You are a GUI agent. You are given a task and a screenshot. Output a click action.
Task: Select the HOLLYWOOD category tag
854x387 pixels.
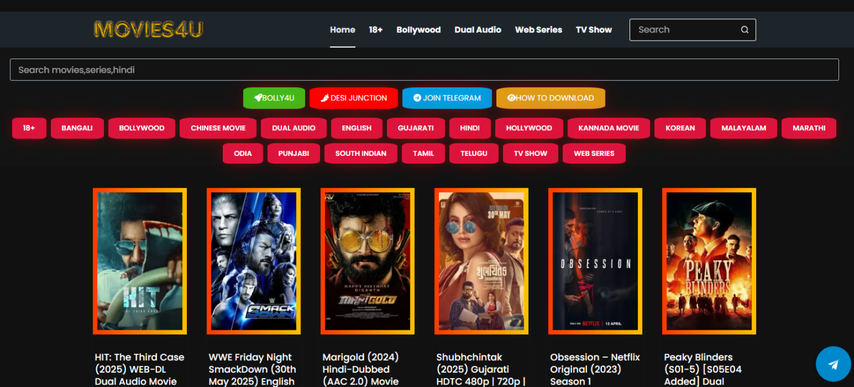click(x=529, y=128)
